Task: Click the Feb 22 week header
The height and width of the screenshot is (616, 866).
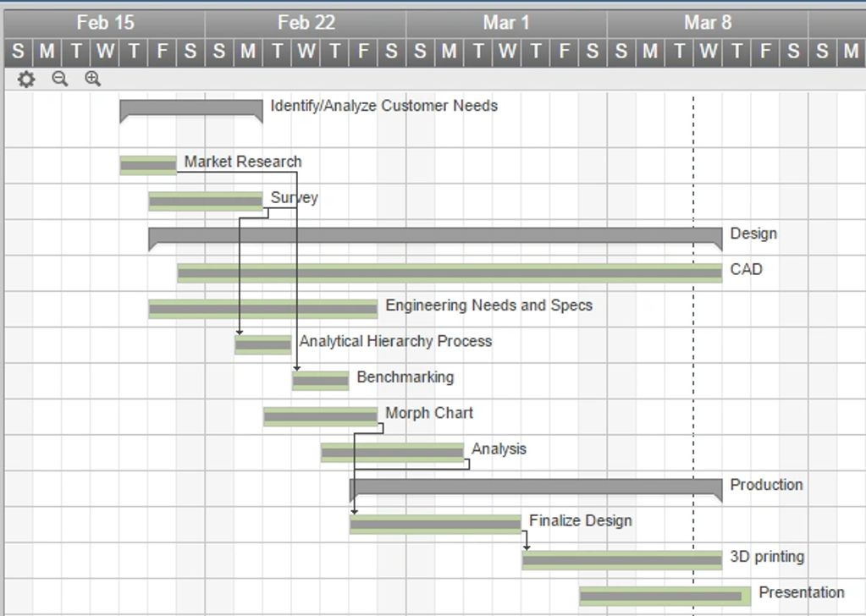Action: coord(306,23)
